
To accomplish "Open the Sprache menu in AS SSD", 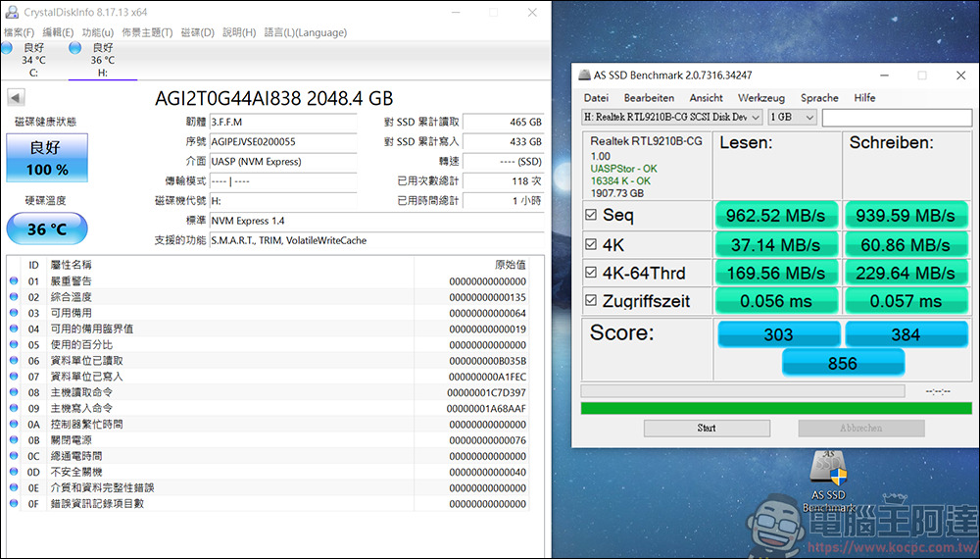I will pyautogui.click(x=819, y=97).
